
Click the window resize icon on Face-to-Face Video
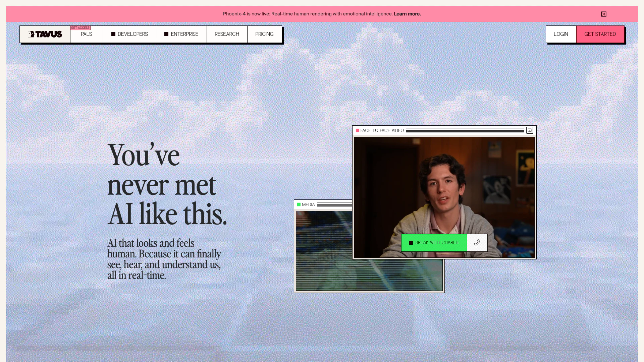(530, 130)
